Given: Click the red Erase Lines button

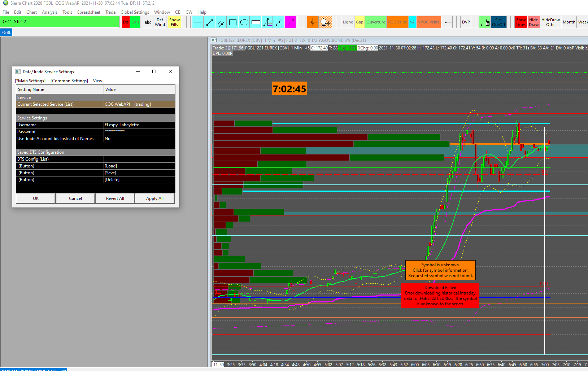Looking at the screenshot, I should (521, 22).
